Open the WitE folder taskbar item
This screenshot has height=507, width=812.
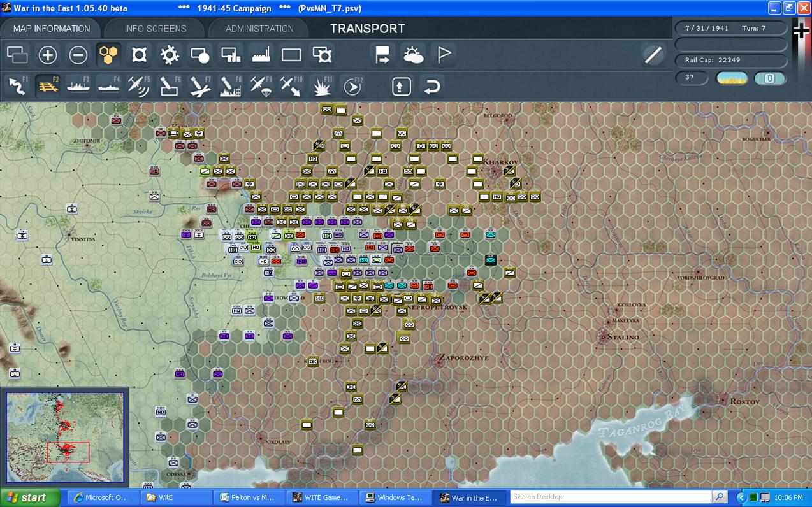[175, 497]
